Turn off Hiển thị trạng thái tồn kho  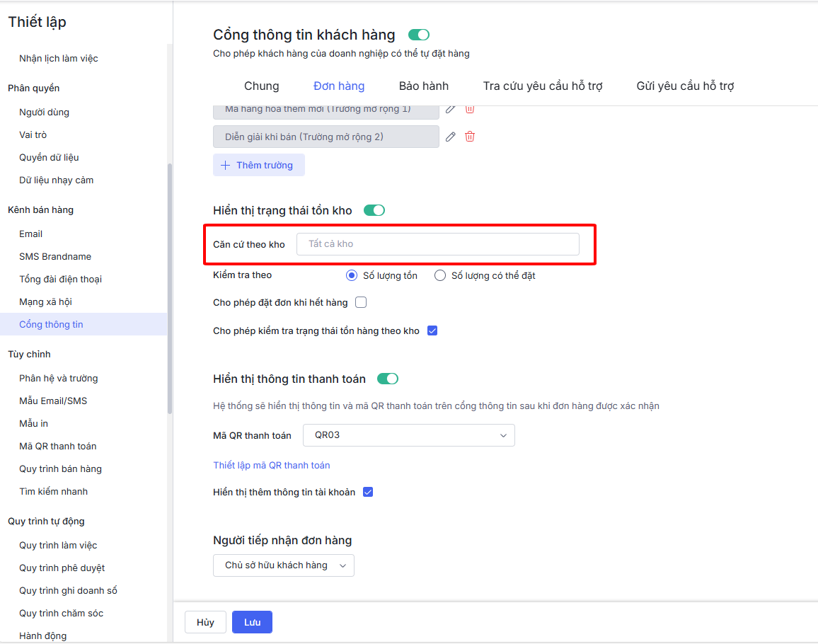(374, 210)
